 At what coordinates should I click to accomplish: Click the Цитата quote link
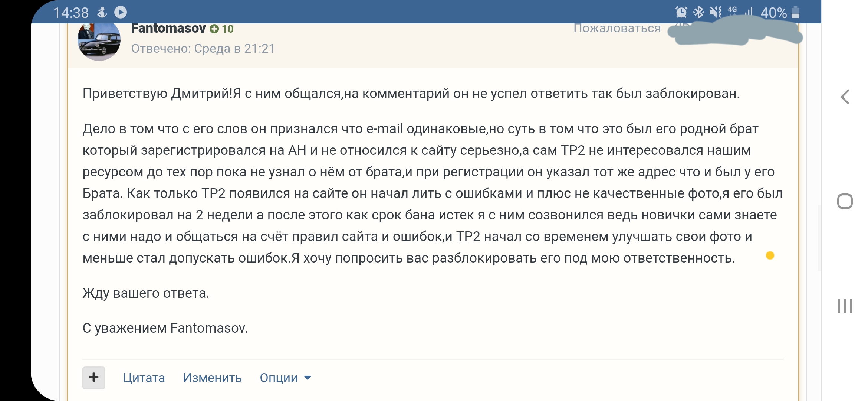click(x=144, y=378)
